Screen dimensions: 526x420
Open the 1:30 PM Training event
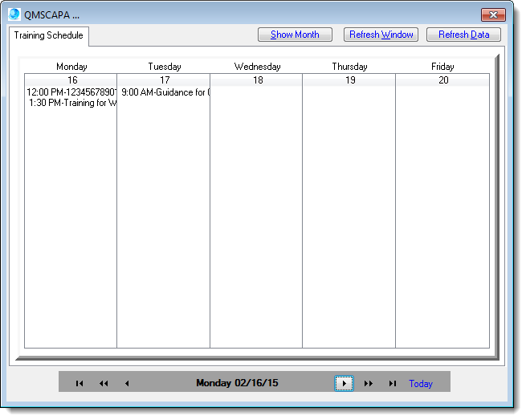[x=72, y=104]
